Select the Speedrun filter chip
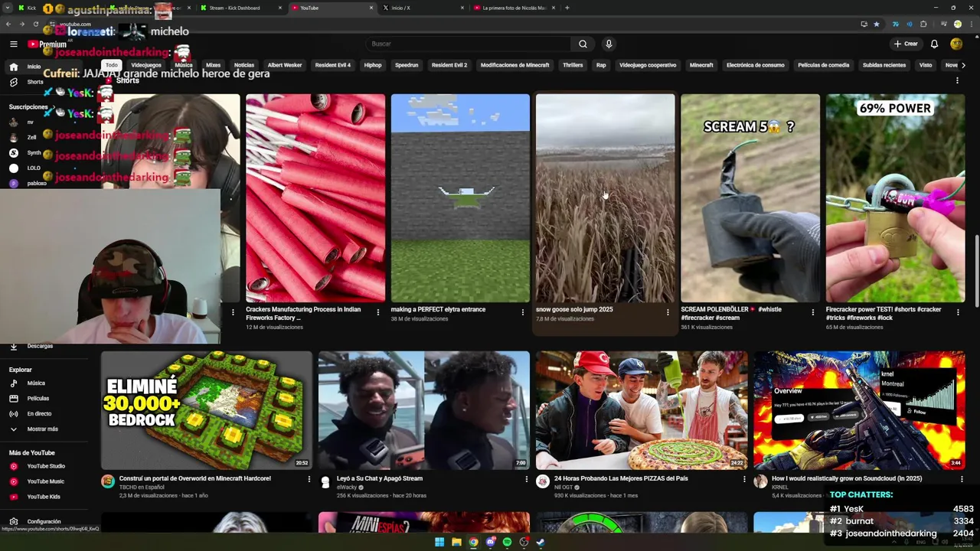Viewport: 980px width, 551px height. click(407, 65)
